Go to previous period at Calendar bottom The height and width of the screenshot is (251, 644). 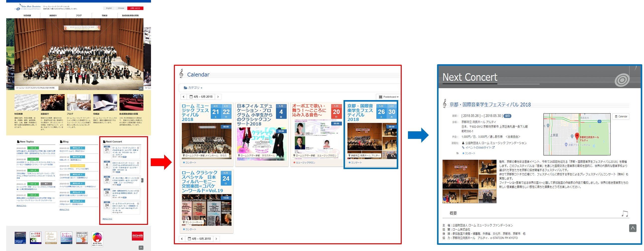[x=182, y=239]
